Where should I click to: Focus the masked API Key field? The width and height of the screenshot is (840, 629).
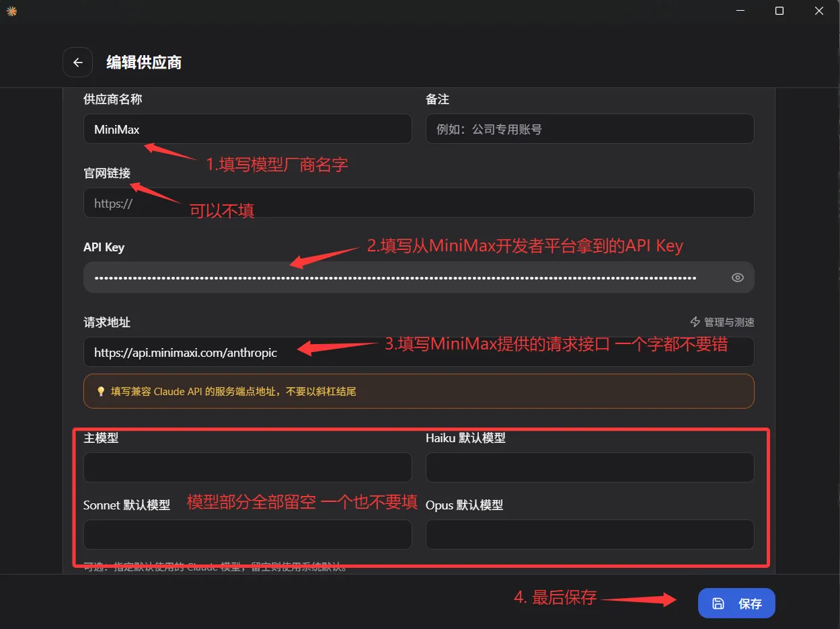tap(404, 278)
